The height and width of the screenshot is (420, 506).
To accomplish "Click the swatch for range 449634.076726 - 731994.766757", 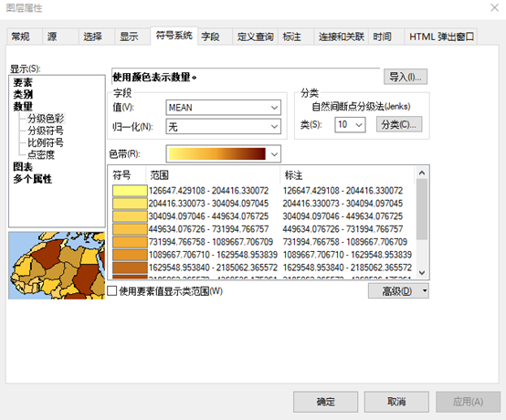I will (x=130, y=229).
